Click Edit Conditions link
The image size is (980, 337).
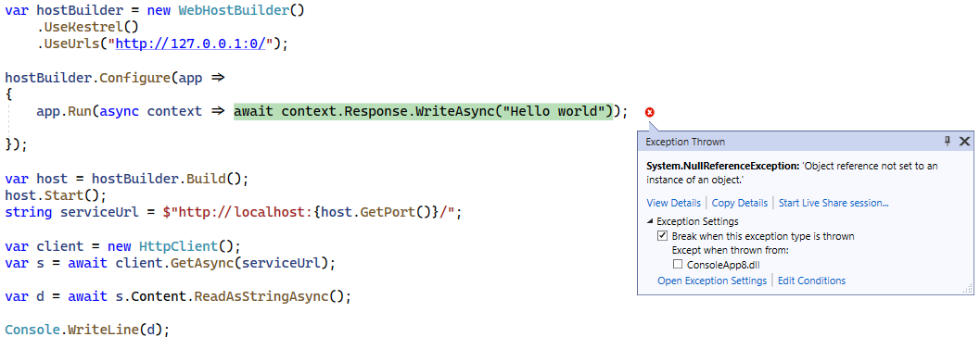(811, 281)
